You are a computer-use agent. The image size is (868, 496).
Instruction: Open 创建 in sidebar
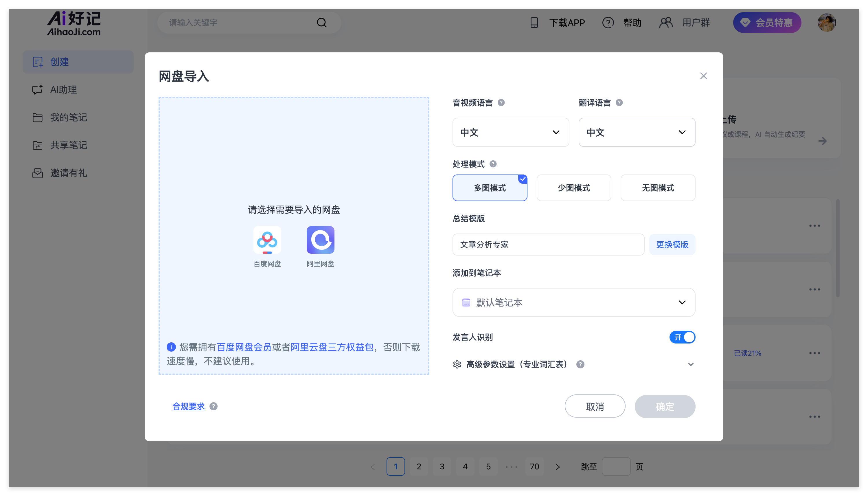pyautogui.click(x=78, y=62)
